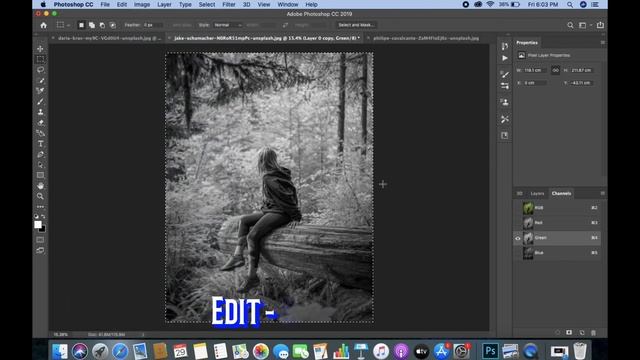Viewport: 640px width, 360px height.
Task: Click Load channel as selection icon
Action: [x=558, y=333]
